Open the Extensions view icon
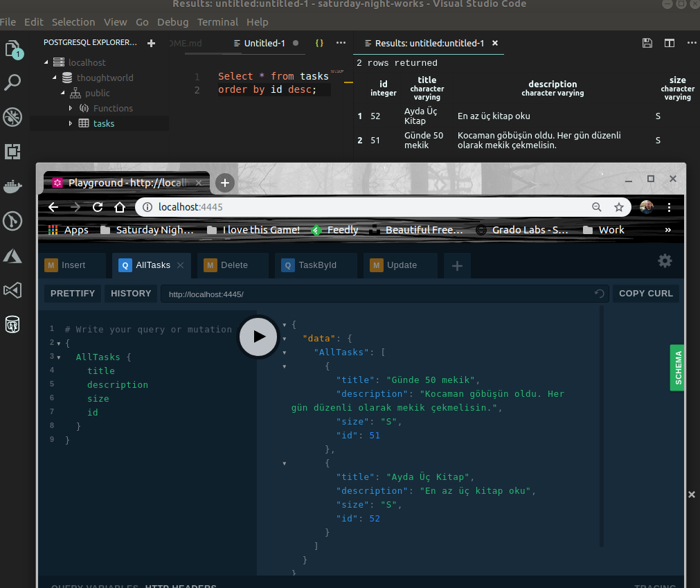This screenshot has height=588, width=700. pos(12,152)
